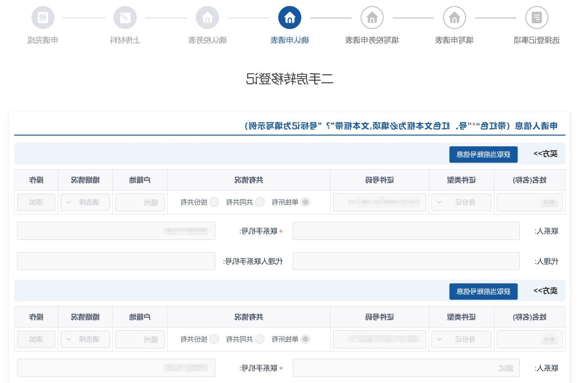Select 单独所有 radio in the 买方 row
The height and width of the screenshot is (383, 588).
(306, 202)
